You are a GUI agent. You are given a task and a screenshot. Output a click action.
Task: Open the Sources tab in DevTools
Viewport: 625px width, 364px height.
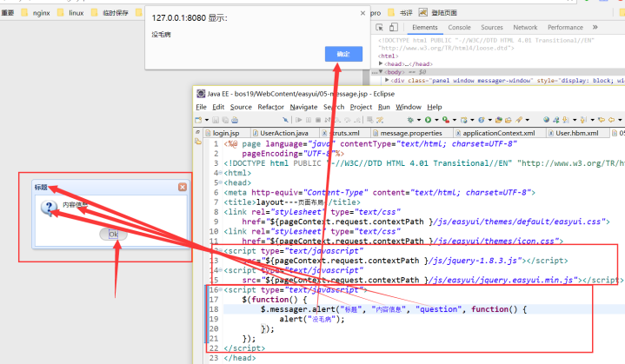pyautogui.click(x=491, y=28)
